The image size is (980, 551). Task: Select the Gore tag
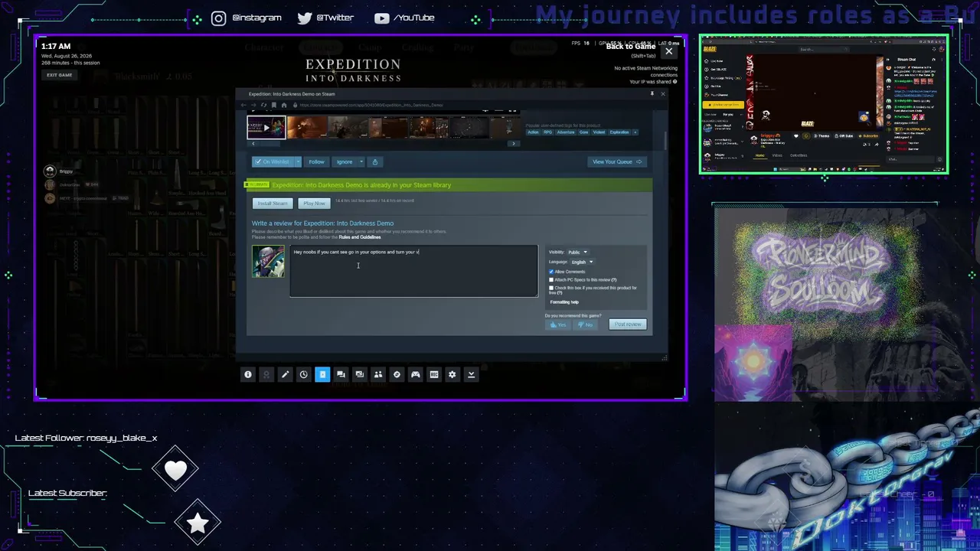tap(583, 132)
